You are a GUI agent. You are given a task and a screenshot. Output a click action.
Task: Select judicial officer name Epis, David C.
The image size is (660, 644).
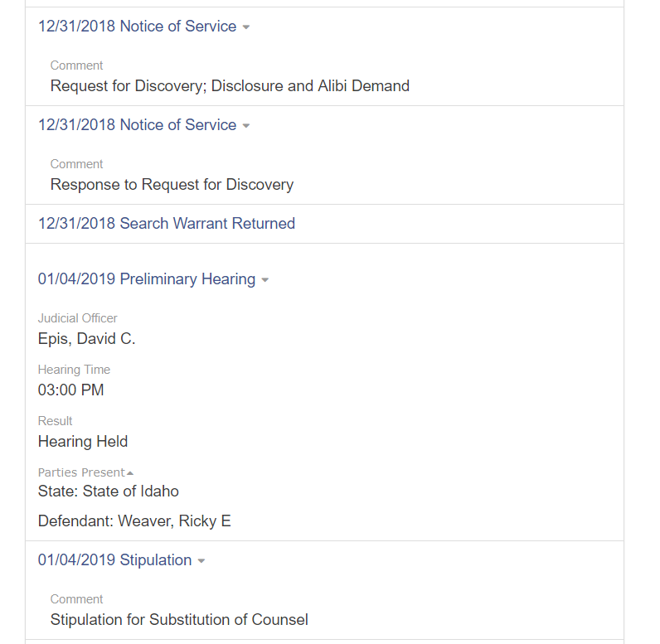coord(86,338)
